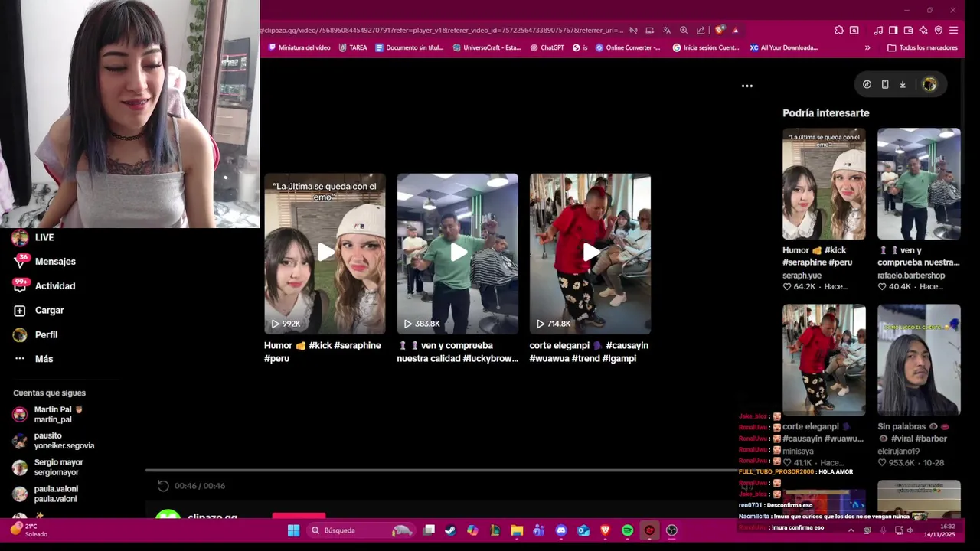Open the Brave Wallet toolbar icon

click(908, 31)
